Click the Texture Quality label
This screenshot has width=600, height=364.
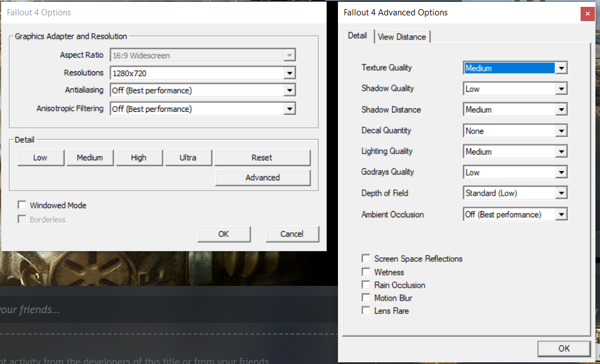[386, 68]
